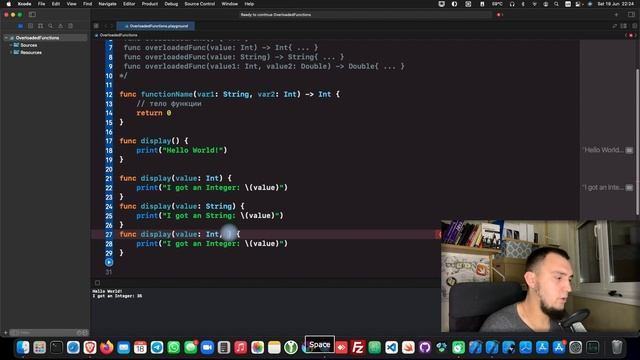Run playground with the blue play button
The width and height of the screenshot is (640, 360).
[x=109, y=262]
